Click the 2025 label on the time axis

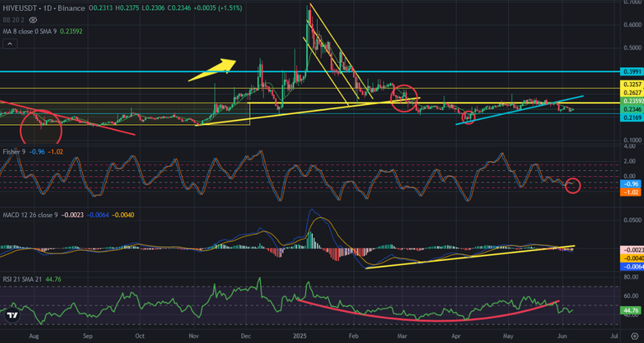[300, 335]
